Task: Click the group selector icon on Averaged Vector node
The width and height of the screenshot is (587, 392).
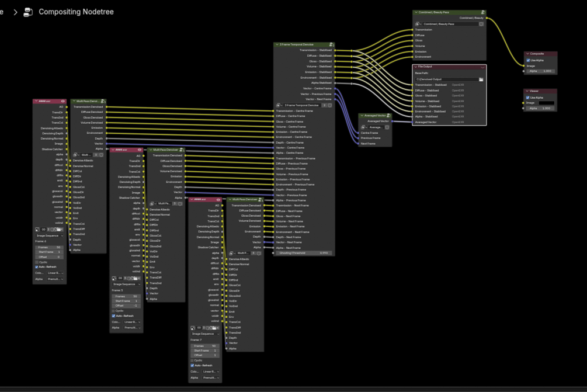Action: coord(363,127)
